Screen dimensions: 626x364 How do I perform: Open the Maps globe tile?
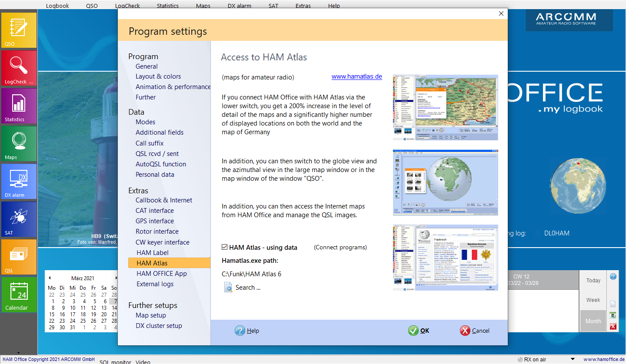19,143
